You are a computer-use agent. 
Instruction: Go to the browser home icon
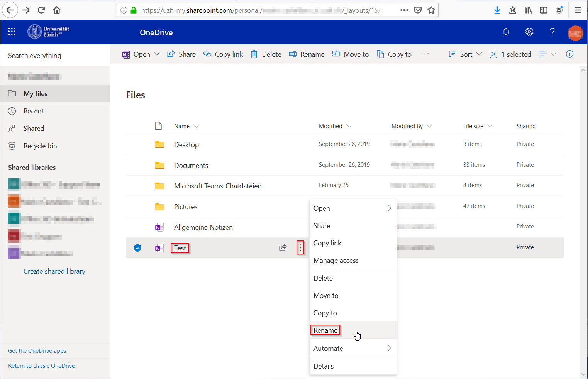tap(57, 10)
